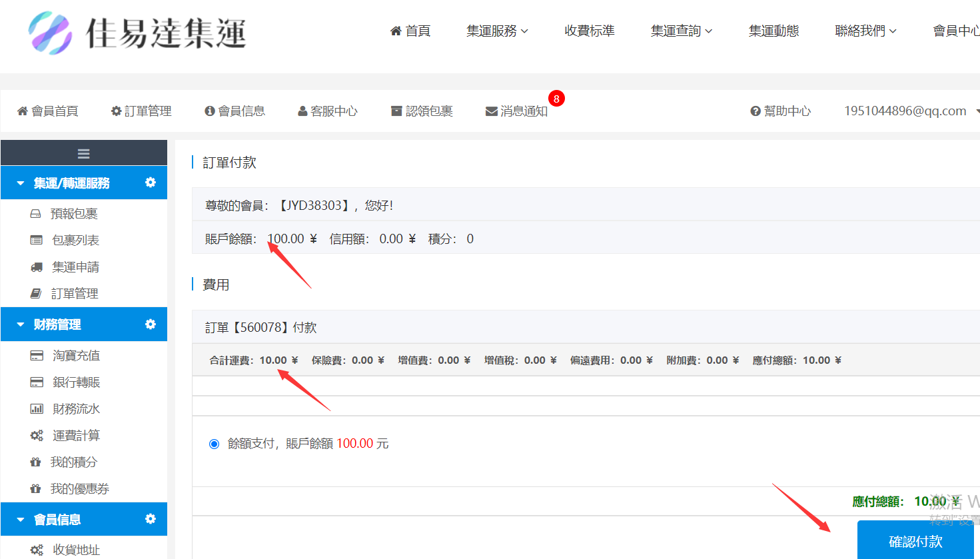The image size is (980, 559).
Task: Toggle the sidebar hamburger menu icon
Action: pyautogui.click(x=84, y=154)
